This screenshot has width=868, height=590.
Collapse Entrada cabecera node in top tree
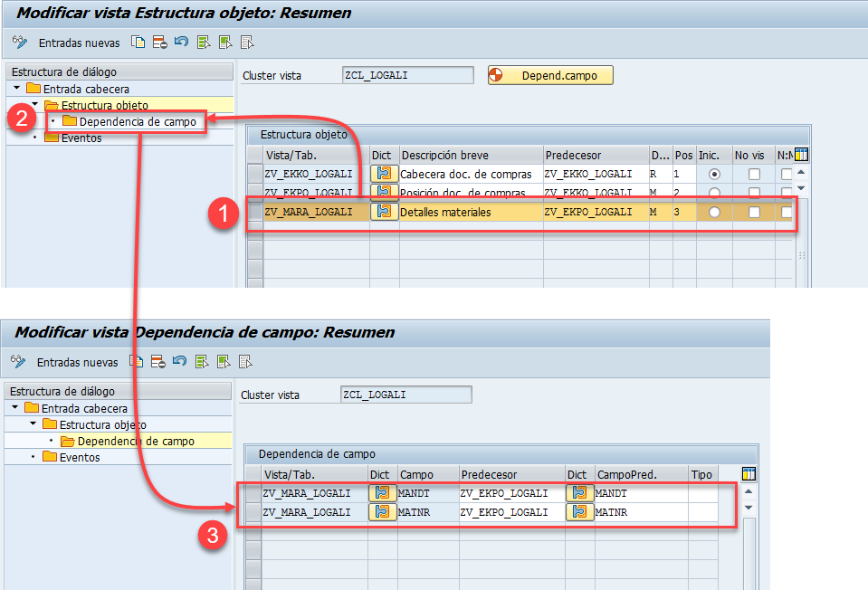click(x=16, y=88)
